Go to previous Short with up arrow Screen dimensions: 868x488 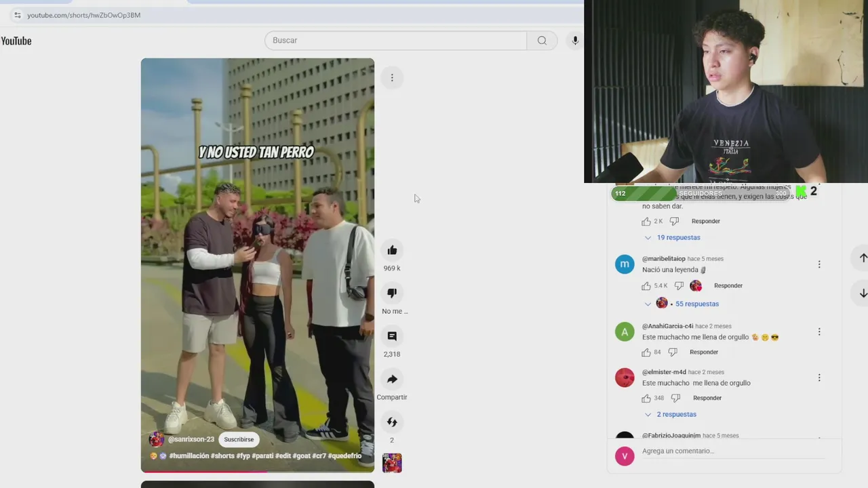click(x=863, y=258)
